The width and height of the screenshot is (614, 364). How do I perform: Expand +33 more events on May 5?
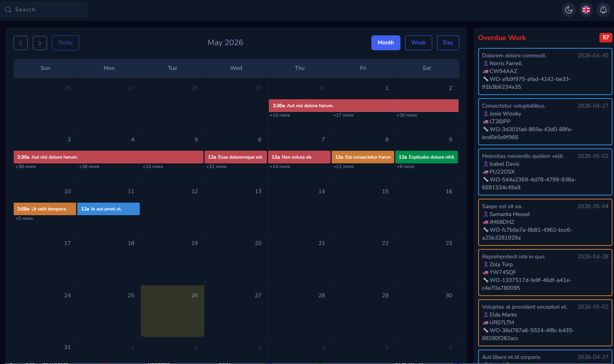point(153,167)
